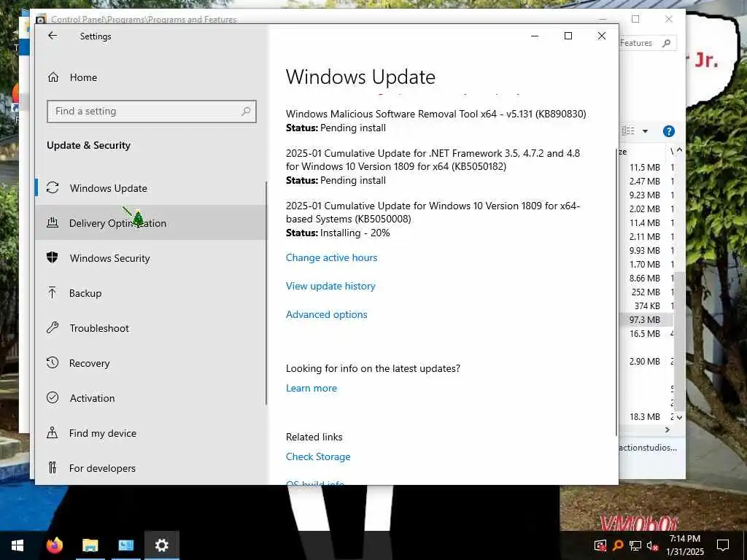Image resolution: width=747 pixels, height=560 pixels.
Task: Click the Control Panel taskbar icon
Action: click(125, 545)
